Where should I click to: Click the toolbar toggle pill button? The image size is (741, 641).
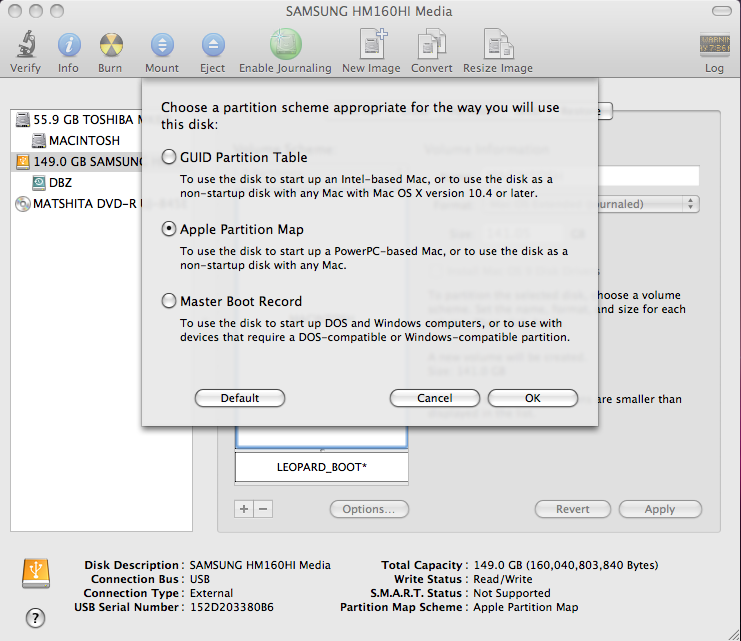(722, 11)
